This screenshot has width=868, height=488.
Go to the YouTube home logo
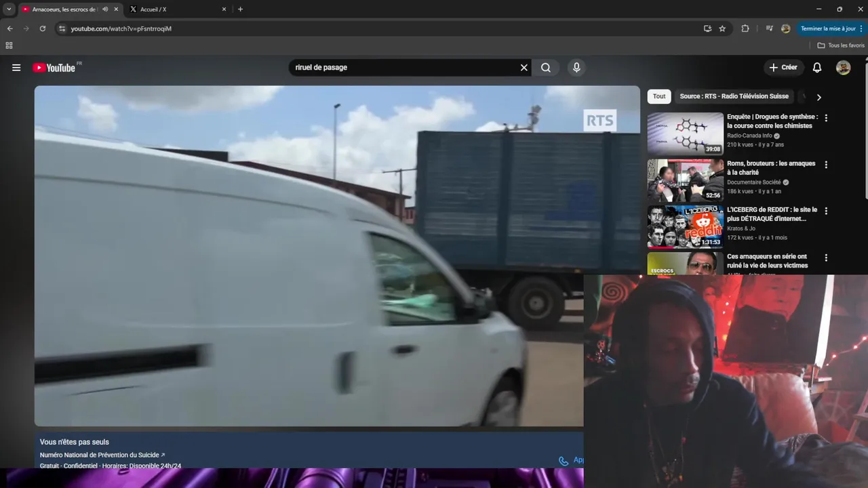[54, 68]
